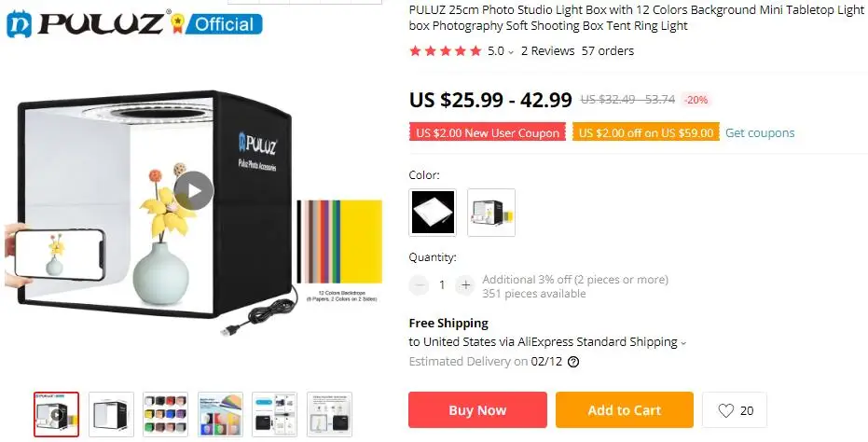Expand the 5.0 rating dropdown arrow

point(510,52)
